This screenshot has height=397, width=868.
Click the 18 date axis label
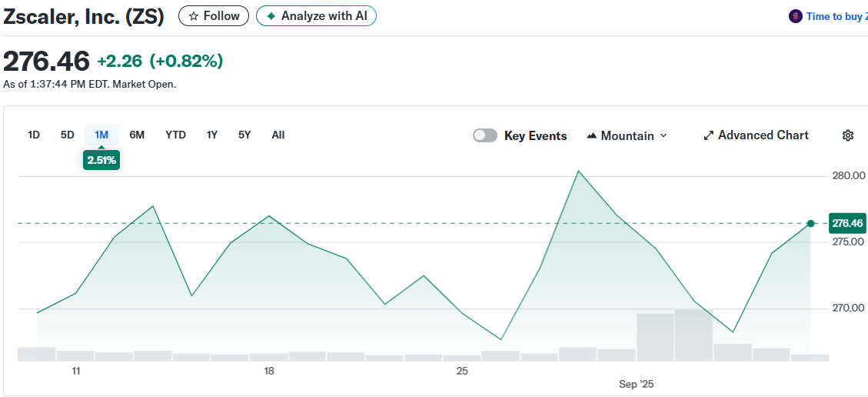pyautogui.click(x=269, y=371)
